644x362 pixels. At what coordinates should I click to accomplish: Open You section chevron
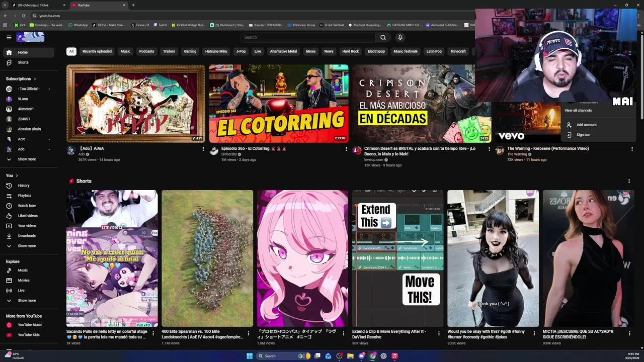pos(17,175)
